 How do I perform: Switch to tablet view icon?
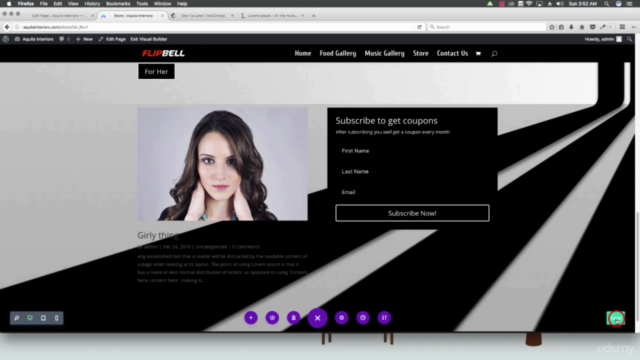(43, 318)
